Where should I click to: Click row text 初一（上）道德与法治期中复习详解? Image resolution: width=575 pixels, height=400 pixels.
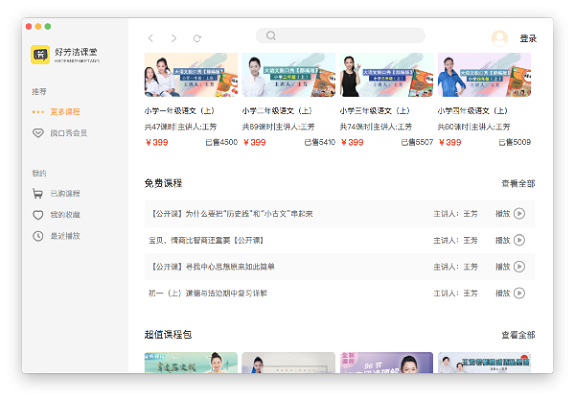(x=208, y=293)
